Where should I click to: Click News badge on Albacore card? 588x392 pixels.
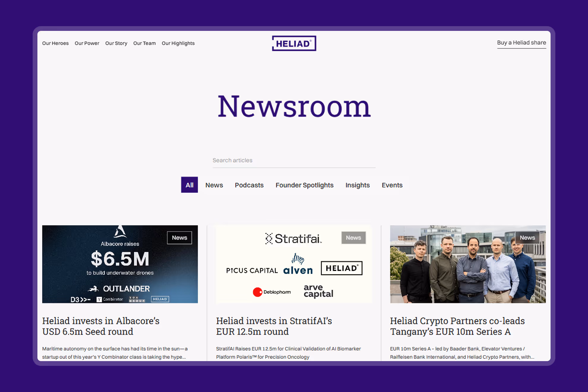pos(179,238)
